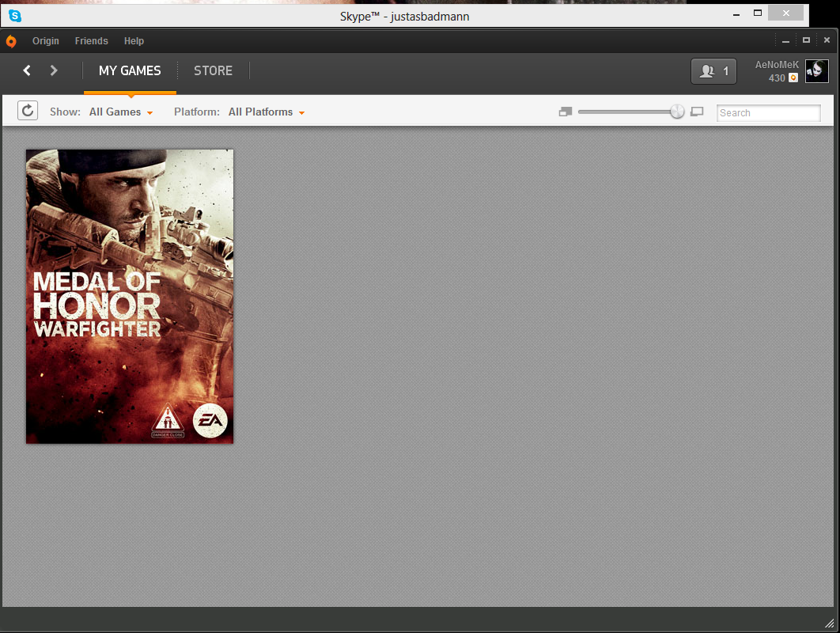This screenshot has width=840, height=633.
Task: Open the friends list button showing 1
Action: pyautogui.click(x=713, y=71)
